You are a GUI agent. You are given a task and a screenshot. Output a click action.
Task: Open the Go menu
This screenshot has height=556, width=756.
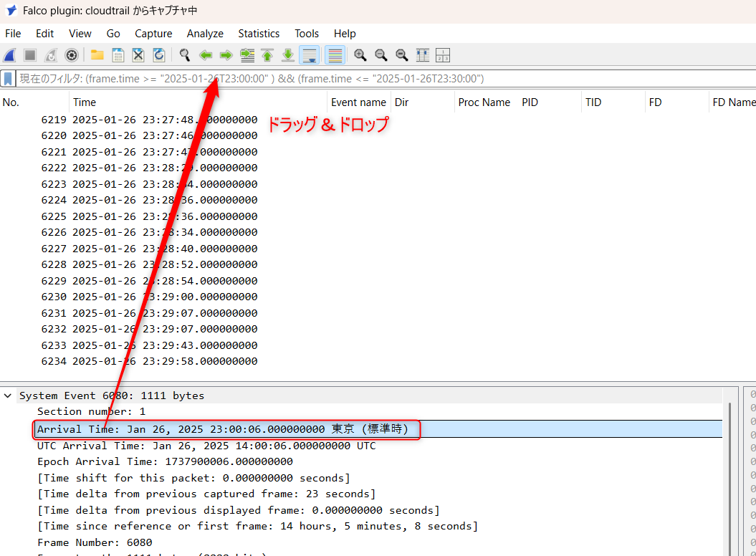pyautogui.click(x=113, y=33)
